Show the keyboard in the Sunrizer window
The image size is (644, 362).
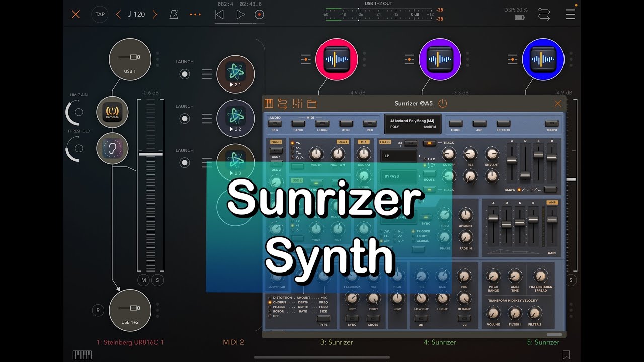pos(269,104)
